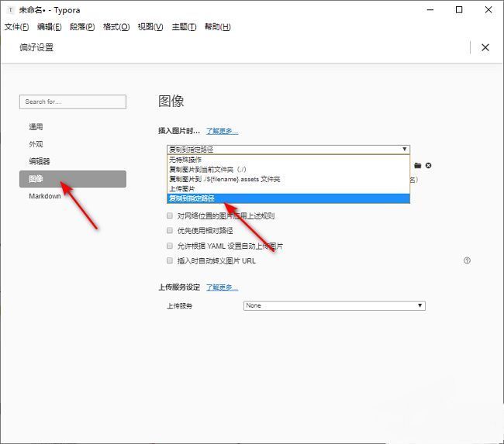The image size is (504, 444).
Task: Click 了解更多 link beside 插入图片时
Action: (x=222, y=131)
